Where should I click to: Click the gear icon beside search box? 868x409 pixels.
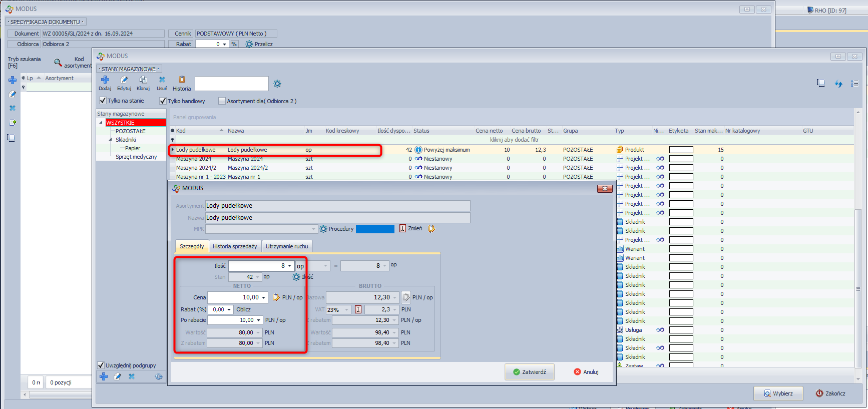pos(277,84)
